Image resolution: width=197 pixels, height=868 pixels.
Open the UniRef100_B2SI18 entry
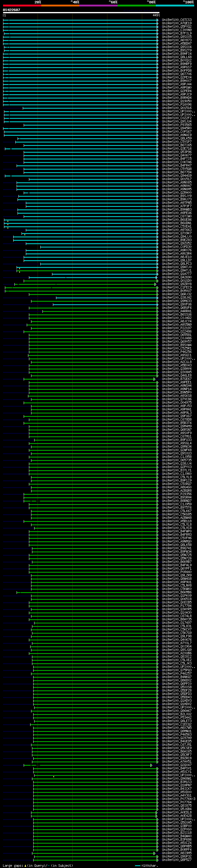click(x=176, y=833)
